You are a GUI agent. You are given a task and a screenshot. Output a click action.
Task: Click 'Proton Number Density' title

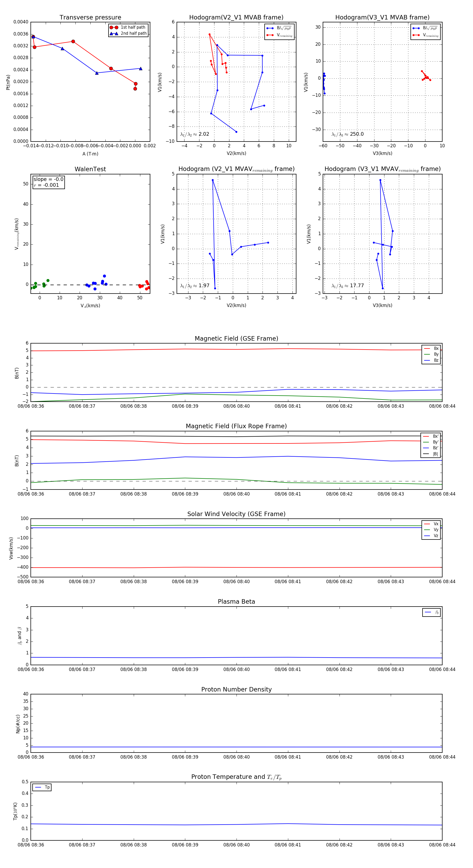(x=236, y=689)
